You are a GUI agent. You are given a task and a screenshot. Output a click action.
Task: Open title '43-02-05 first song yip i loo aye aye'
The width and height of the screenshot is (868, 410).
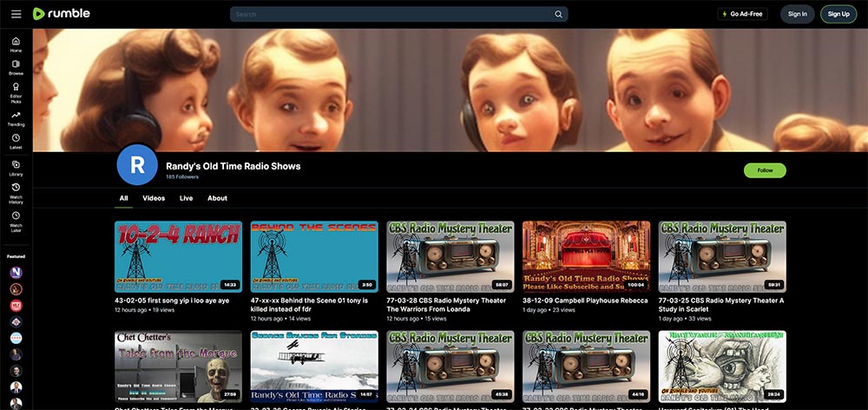[172, 301]
